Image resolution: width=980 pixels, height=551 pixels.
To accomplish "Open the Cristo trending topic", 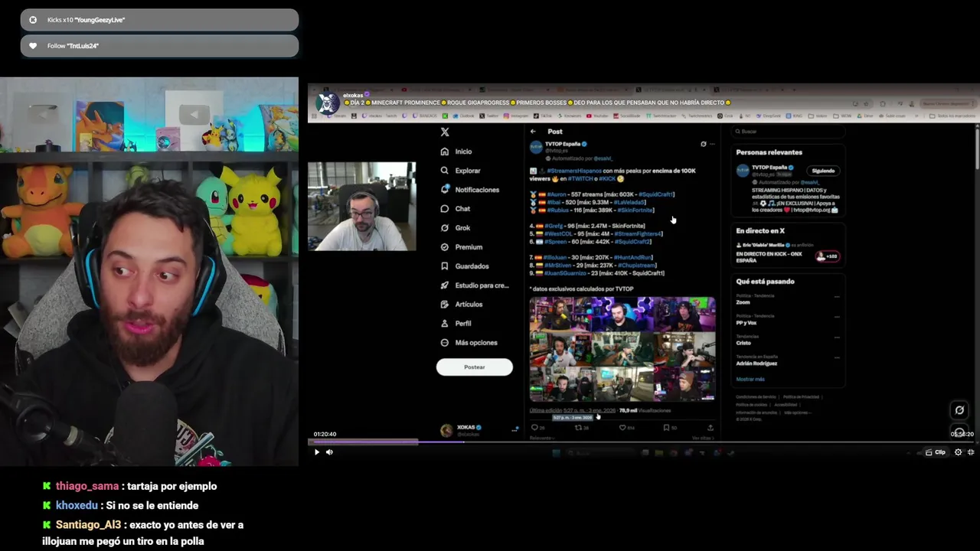I will pyautogui.click(x=789, y=340).
